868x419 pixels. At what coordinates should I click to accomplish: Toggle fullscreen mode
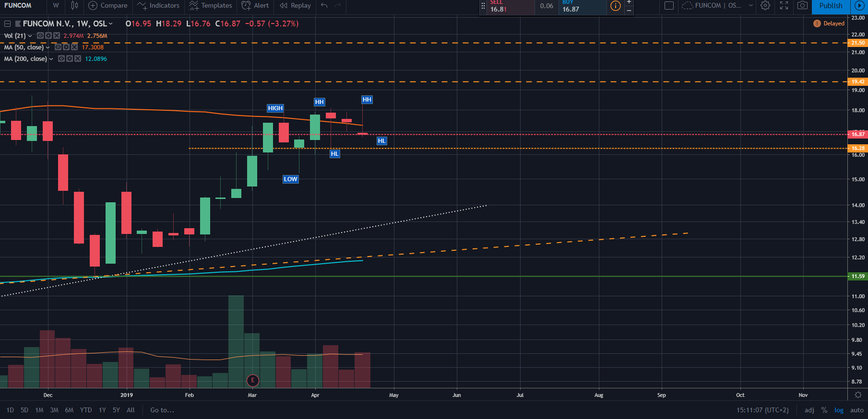pos(784,6)
